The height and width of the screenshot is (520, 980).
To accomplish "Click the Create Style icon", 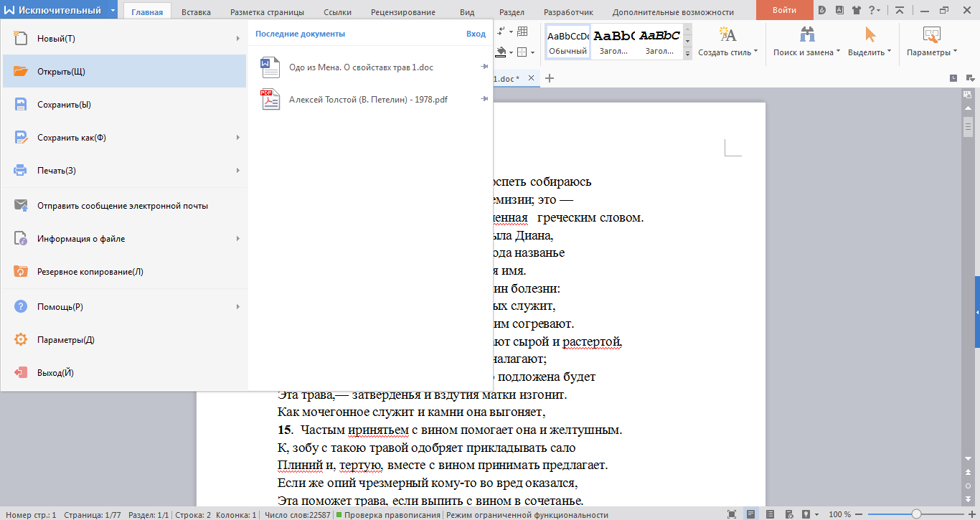I will (x=727, y=34).
